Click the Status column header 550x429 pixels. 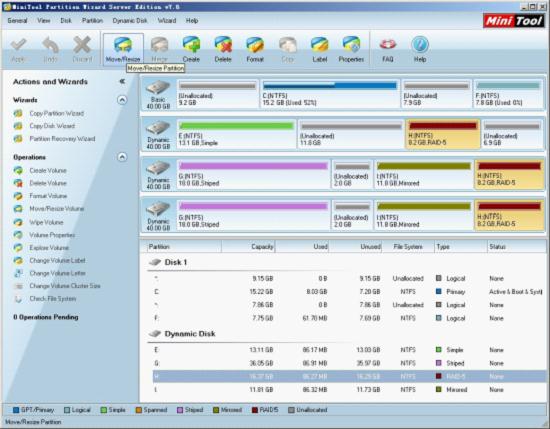pyautogui.click(x=516, y=247)
